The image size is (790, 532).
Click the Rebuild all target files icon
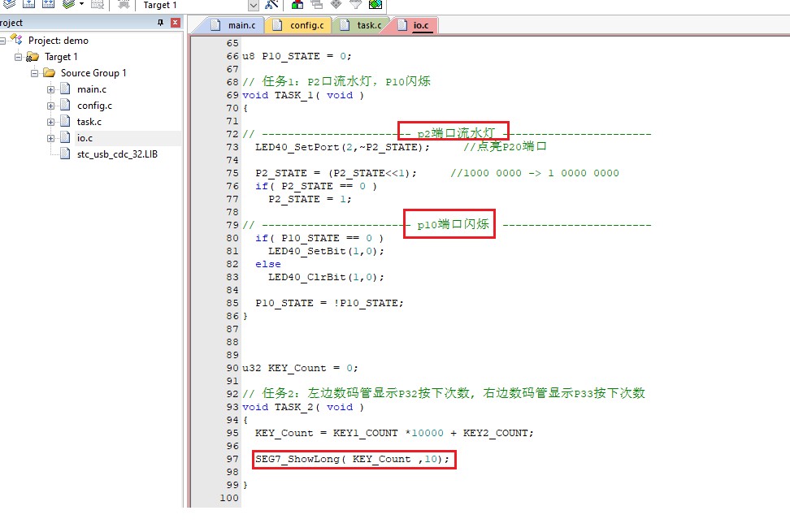(x=48, y=4)
